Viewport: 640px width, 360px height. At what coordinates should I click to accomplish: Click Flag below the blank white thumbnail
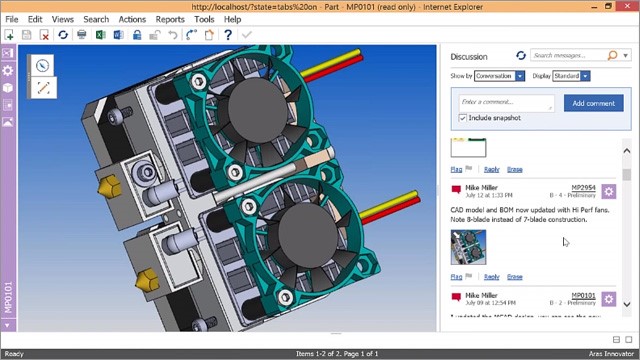pyautogui.click(x=456, y=169)
